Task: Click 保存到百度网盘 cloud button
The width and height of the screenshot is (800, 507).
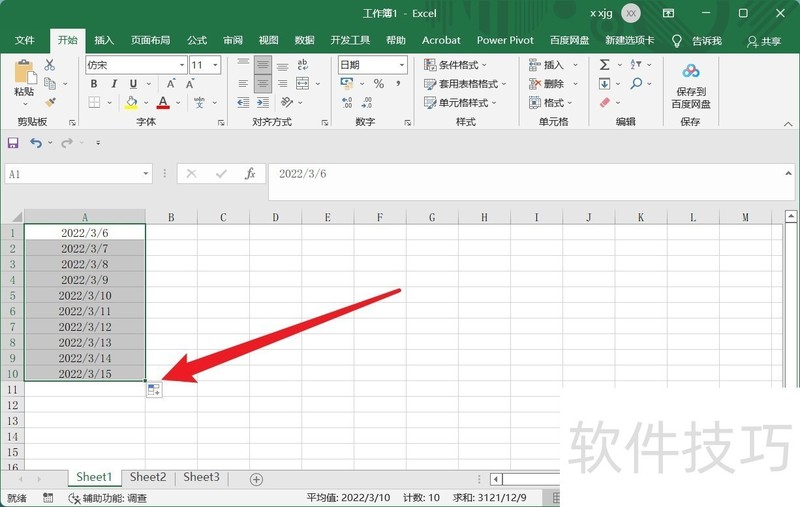Action: click(691, 86)
